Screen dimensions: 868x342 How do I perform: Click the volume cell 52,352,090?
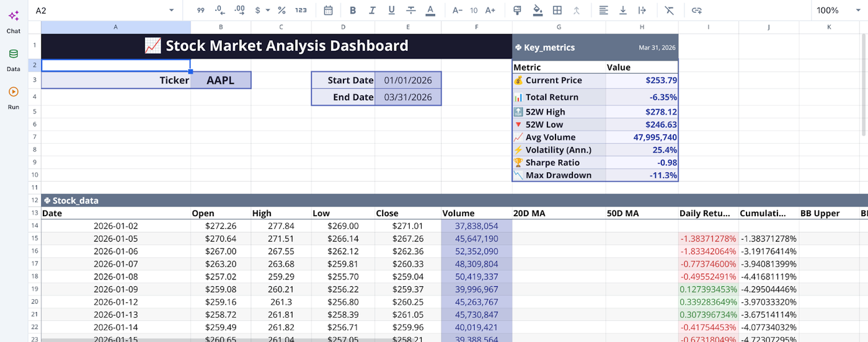pos(477,251)
